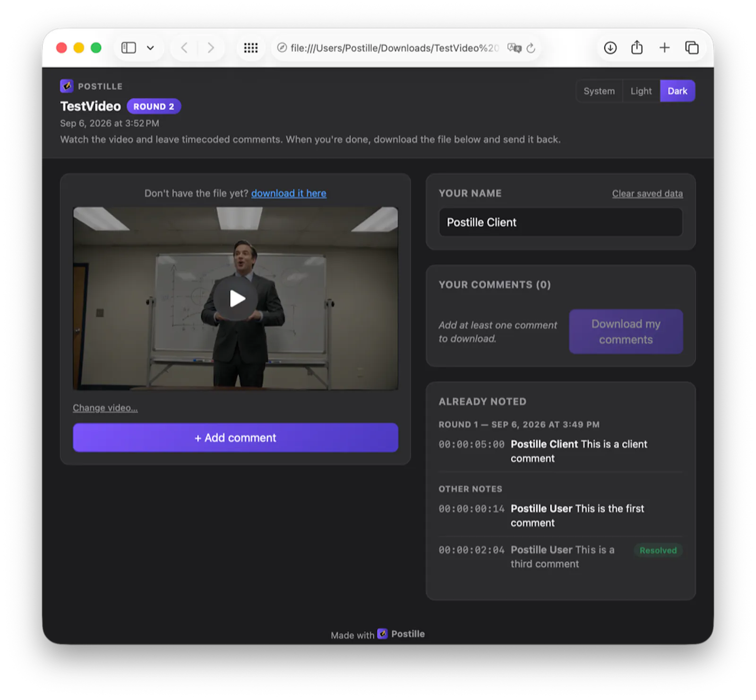The image size is (756, 700).
Task: Open the sidebar options chevron dropdown
Action: click(150, 48)
